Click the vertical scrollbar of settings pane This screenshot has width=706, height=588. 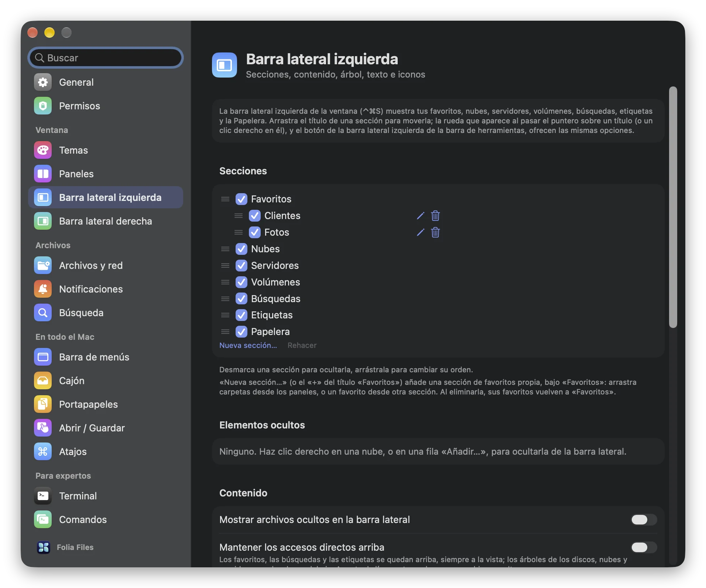[673, 207]
